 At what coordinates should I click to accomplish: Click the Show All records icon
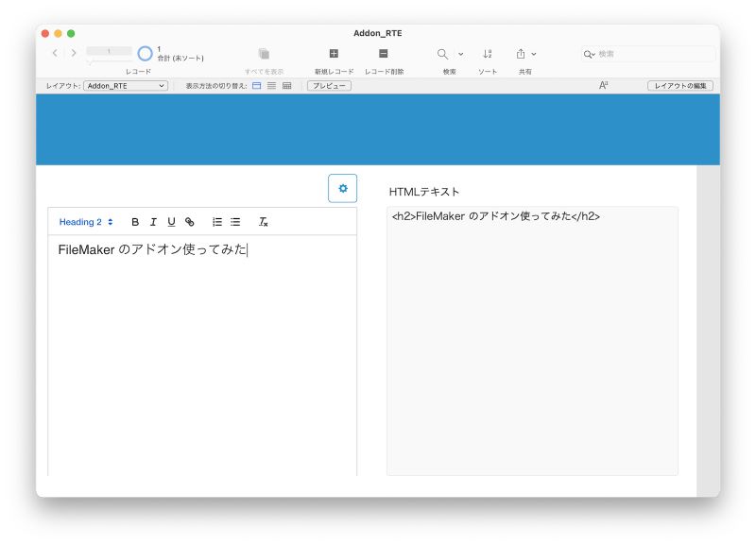pyautogui.click(x=264, y=54)
